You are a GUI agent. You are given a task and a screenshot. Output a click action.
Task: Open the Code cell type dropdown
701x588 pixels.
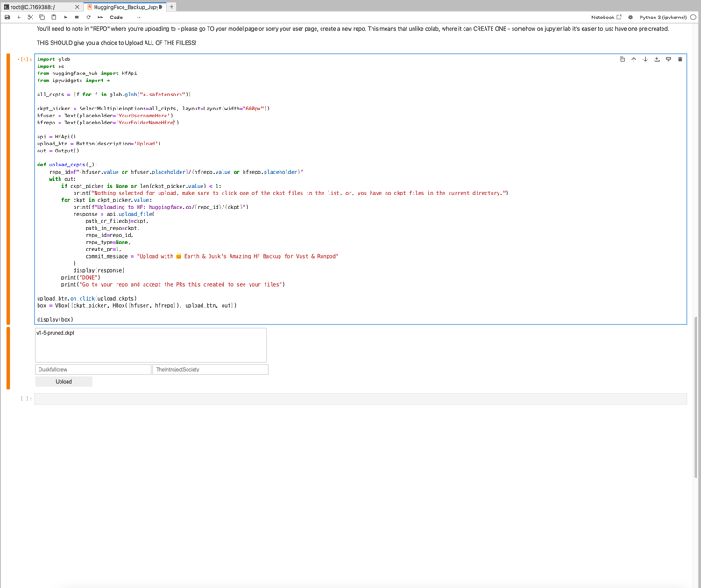125,18
